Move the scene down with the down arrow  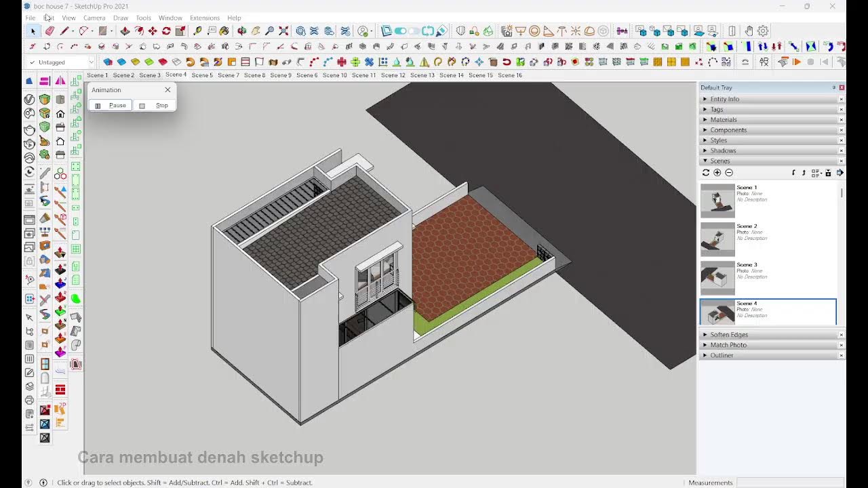pos(793,173)
